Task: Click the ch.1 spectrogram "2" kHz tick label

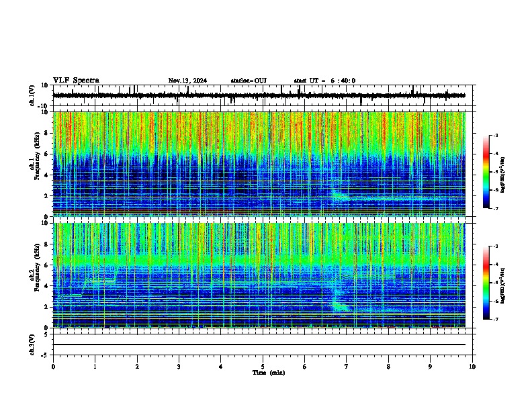Action: tap(47, 196)
